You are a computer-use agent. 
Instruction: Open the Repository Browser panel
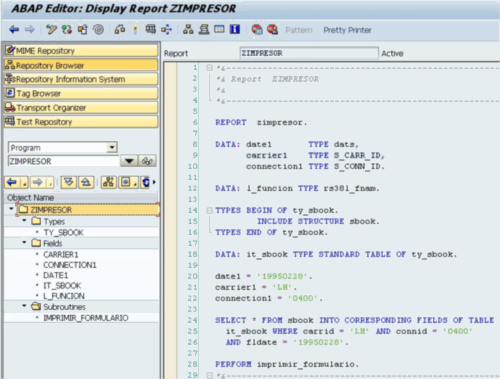(x=81, y=65)
